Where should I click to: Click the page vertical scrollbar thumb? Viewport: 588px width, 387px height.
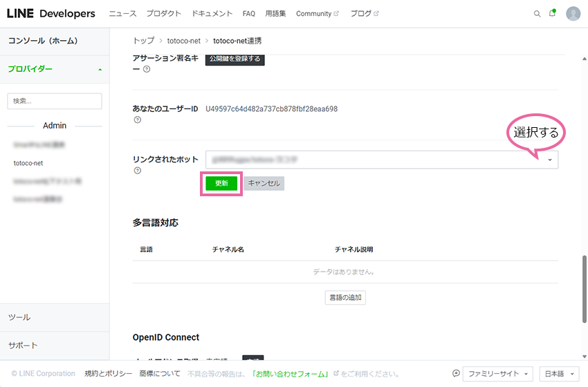pos(585,289)
